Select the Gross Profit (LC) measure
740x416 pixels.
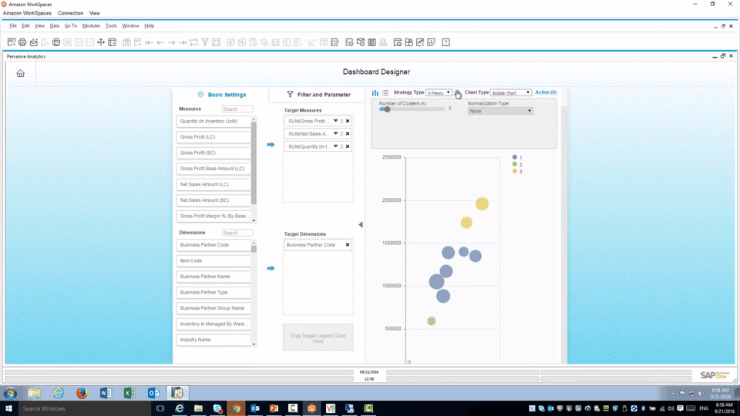213,137
